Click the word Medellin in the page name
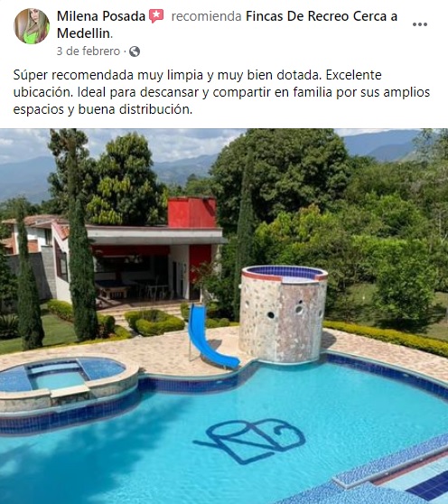This screenshot has height=504, width=448. pos(84,33)
